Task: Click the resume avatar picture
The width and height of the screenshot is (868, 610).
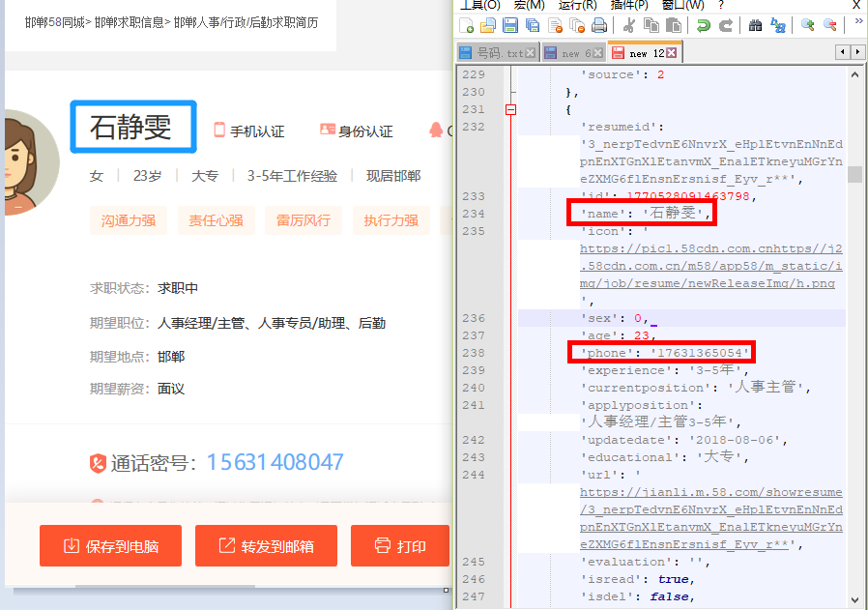Action: point(30,162)
